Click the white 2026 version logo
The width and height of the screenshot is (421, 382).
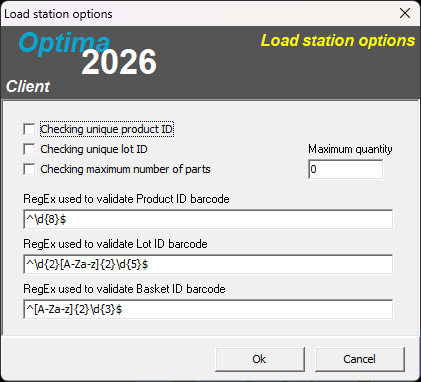119,62
